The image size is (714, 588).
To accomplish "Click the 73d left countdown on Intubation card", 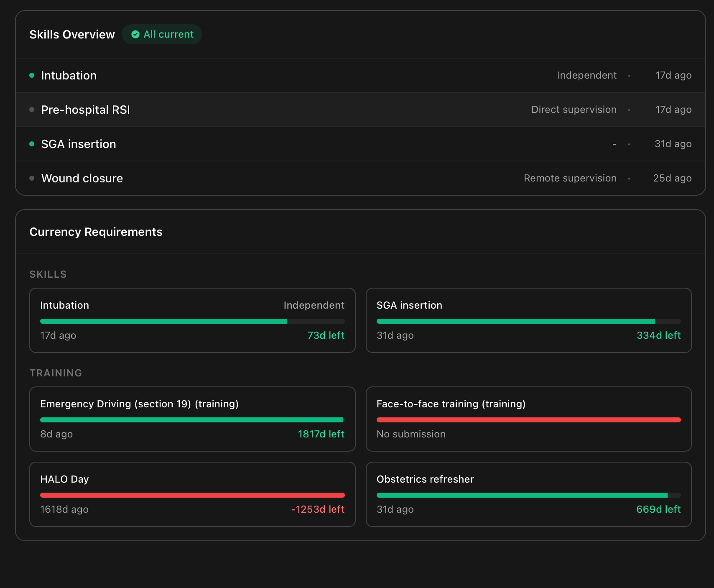I will coord(326,335).
